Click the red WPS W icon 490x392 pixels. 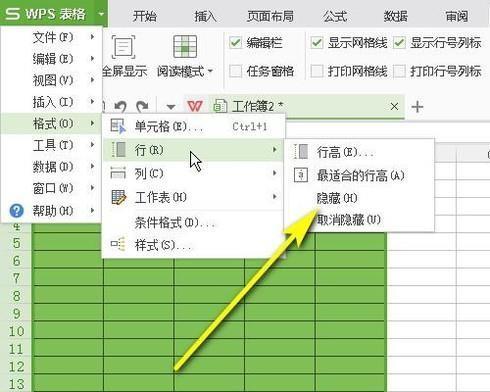click(x=195, y=107)
